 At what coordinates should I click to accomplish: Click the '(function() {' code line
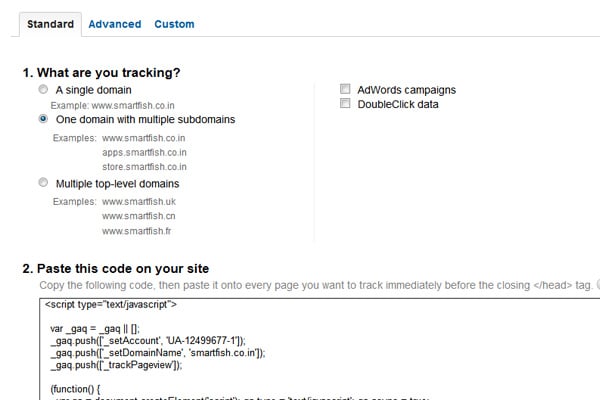pyautogui.click(x=75, y=389)
